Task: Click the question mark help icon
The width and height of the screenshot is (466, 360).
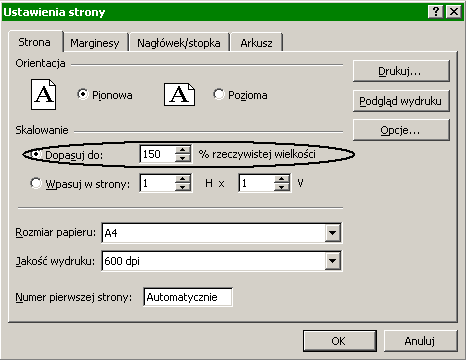Action: tap(436, 12)
